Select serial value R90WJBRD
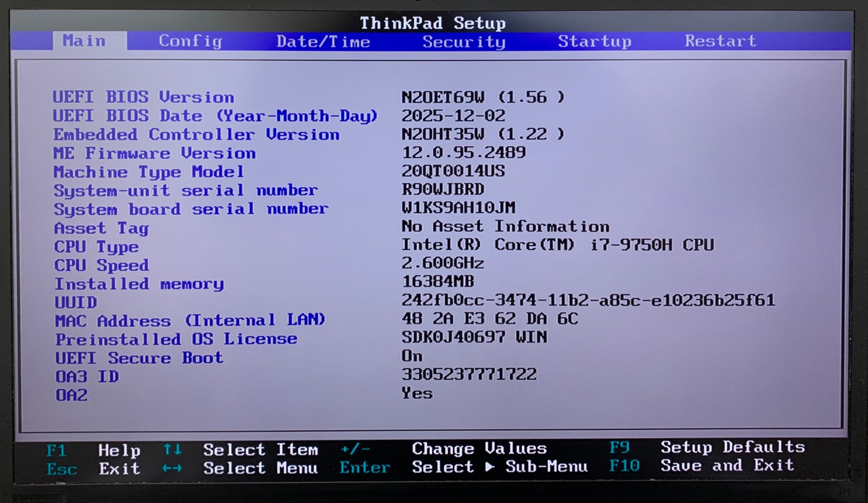868x503 pixels. 443,189
